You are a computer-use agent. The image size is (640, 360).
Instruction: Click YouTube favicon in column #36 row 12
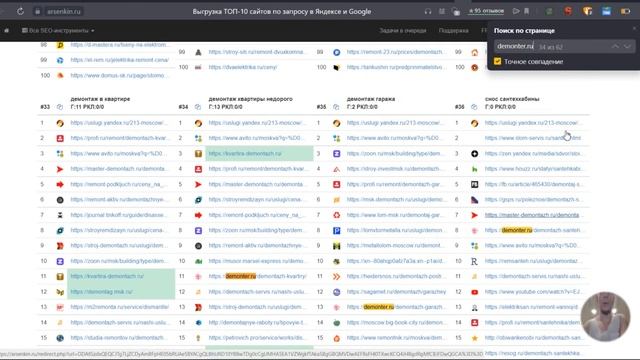pos(474,292)
